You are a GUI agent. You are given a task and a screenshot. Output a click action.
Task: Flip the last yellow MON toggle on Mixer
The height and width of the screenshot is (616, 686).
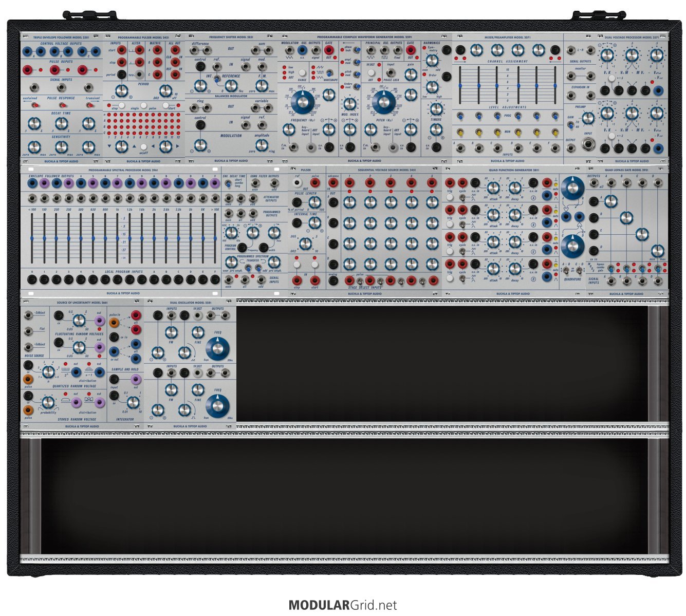pos(555,132)
